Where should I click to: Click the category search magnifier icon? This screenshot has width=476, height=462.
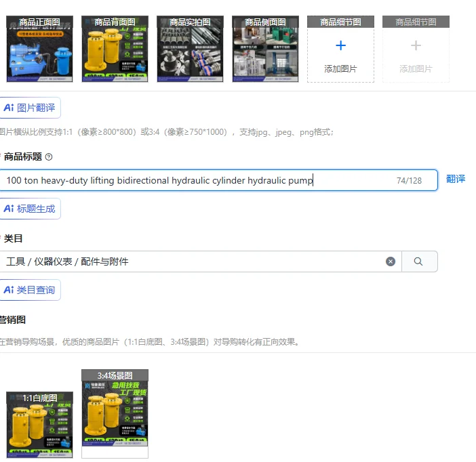coord(418,261)
